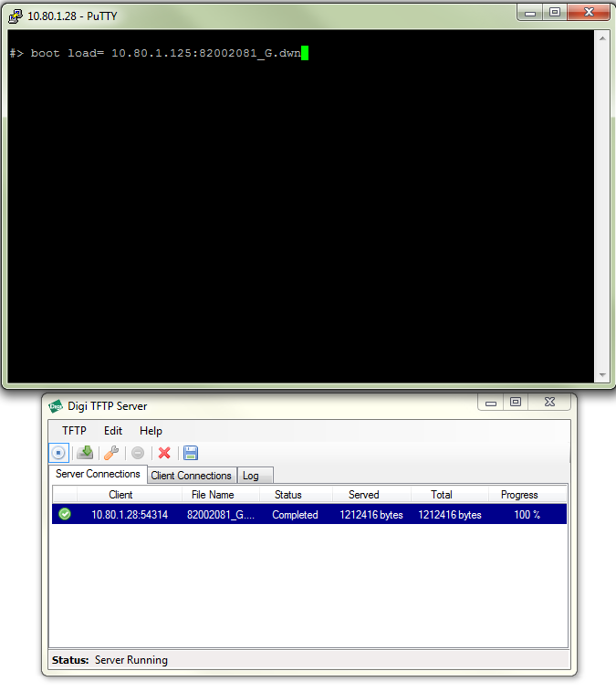Select the Server Connections tab

pyautogui.click(x=98, y=475)
